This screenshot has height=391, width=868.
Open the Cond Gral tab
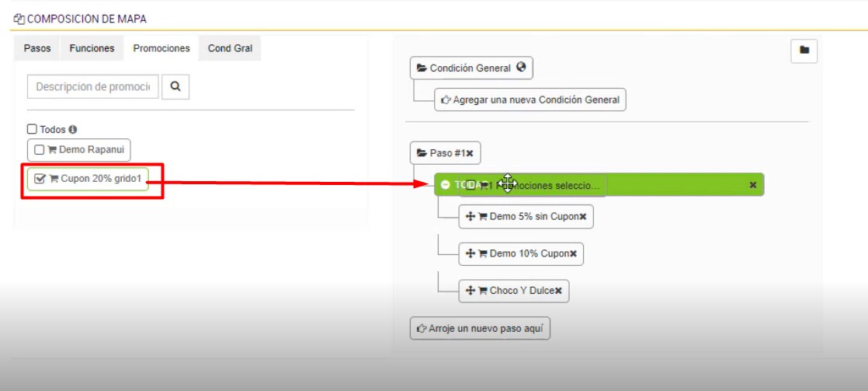click(x=230, y=48)
